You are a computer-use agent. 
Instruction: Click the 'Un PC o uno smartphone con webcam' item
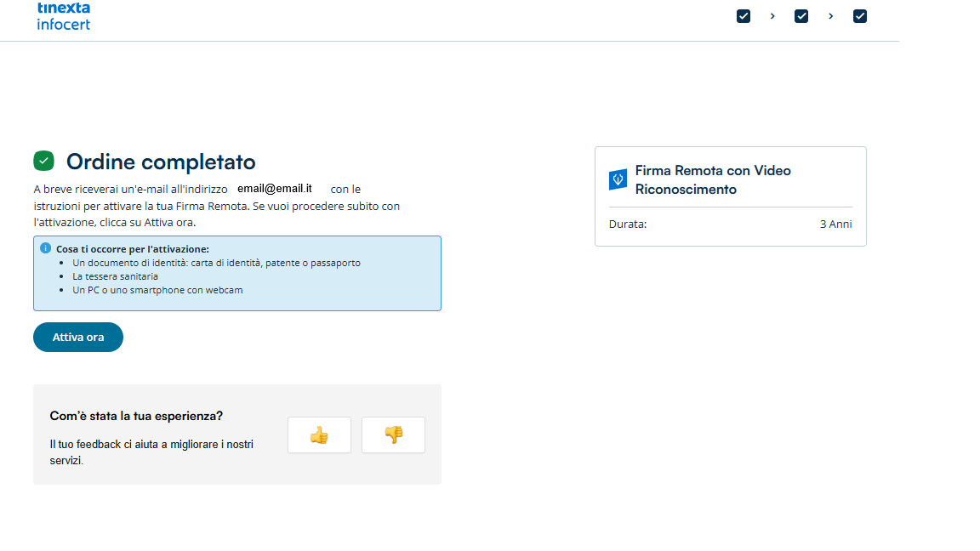point(157,290)
